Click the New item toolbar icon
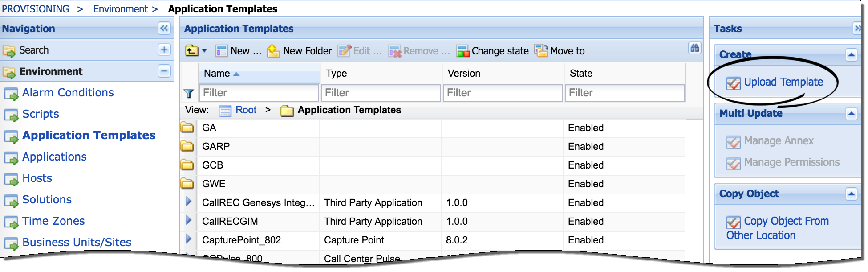868x272 pixels. click(x=221, y=50)
